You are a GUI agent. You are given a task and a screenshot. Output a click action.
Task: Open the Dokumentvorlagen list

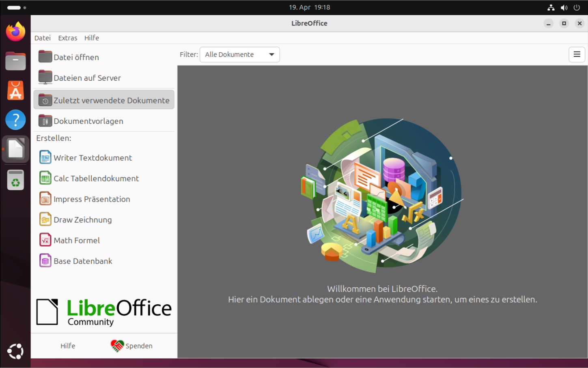click(x=88, y=121)
